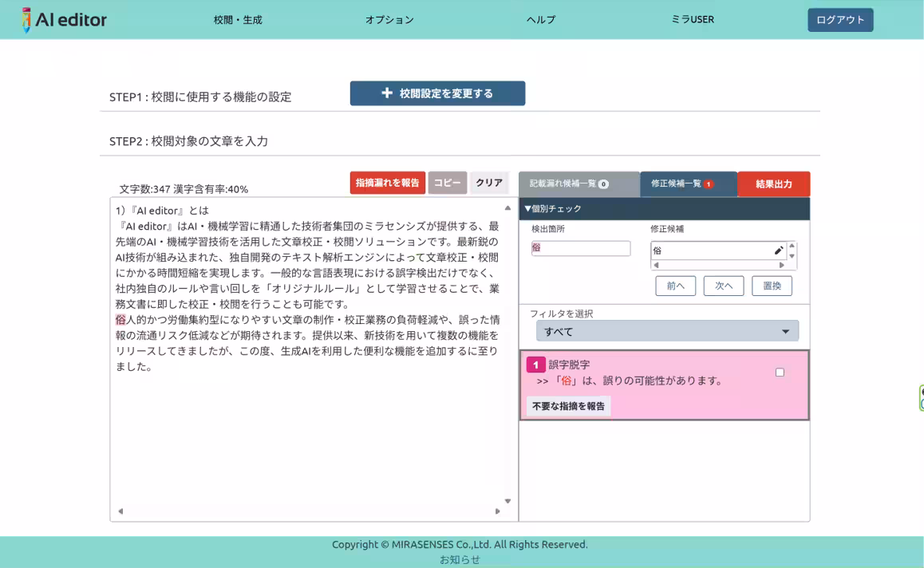Click the 検出箇所 input field

coord(581,249)
